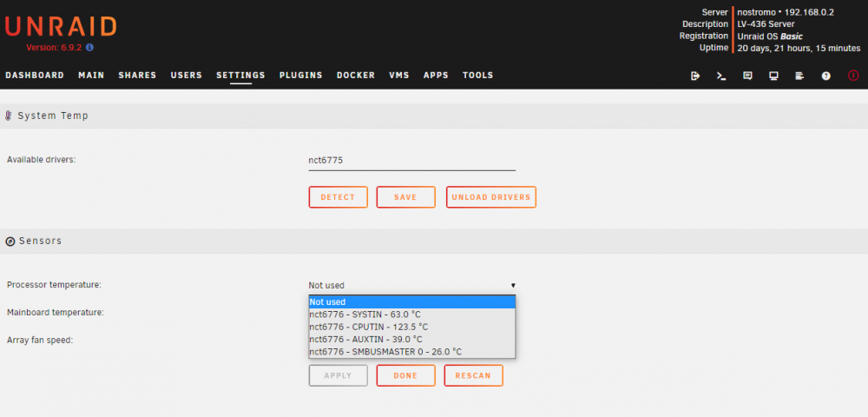
Task: Click the 'Unraid OS Basic' registration text
Action: [770, 36]
